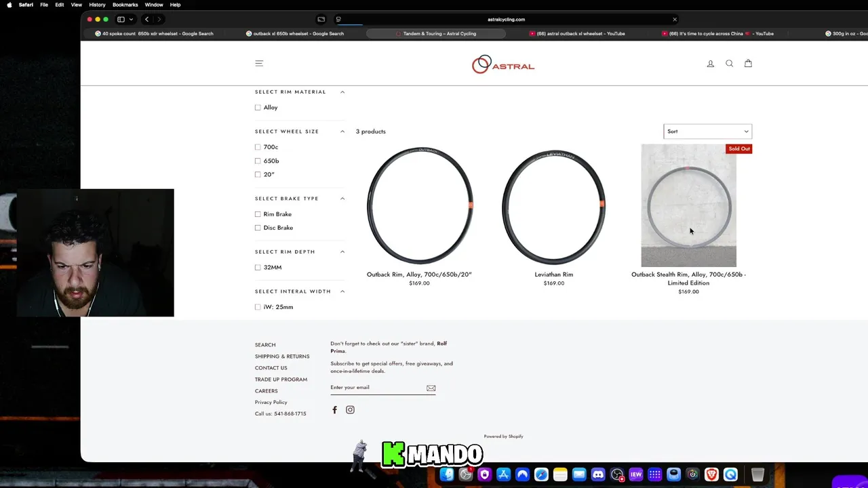This screenshot has height=488, width=868.
Task: Click the Astral logo
Action: click(x=503, y=64)
